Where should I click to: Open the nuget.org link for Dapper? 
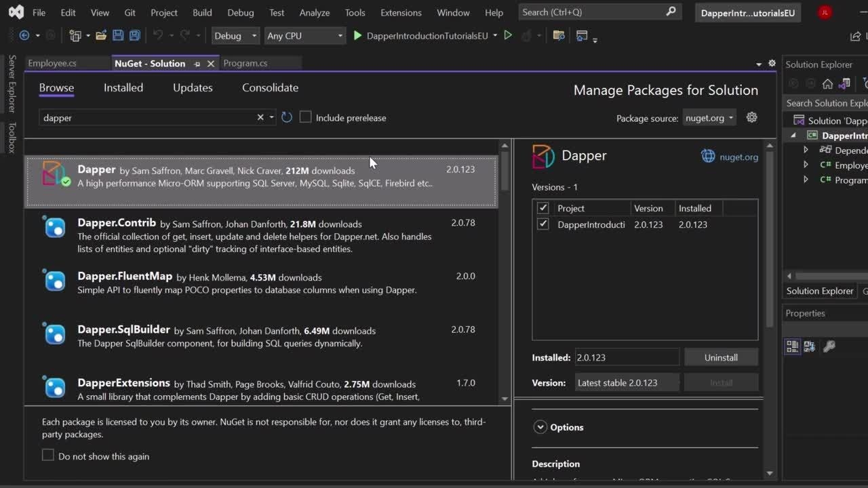(x=738, y=157)
